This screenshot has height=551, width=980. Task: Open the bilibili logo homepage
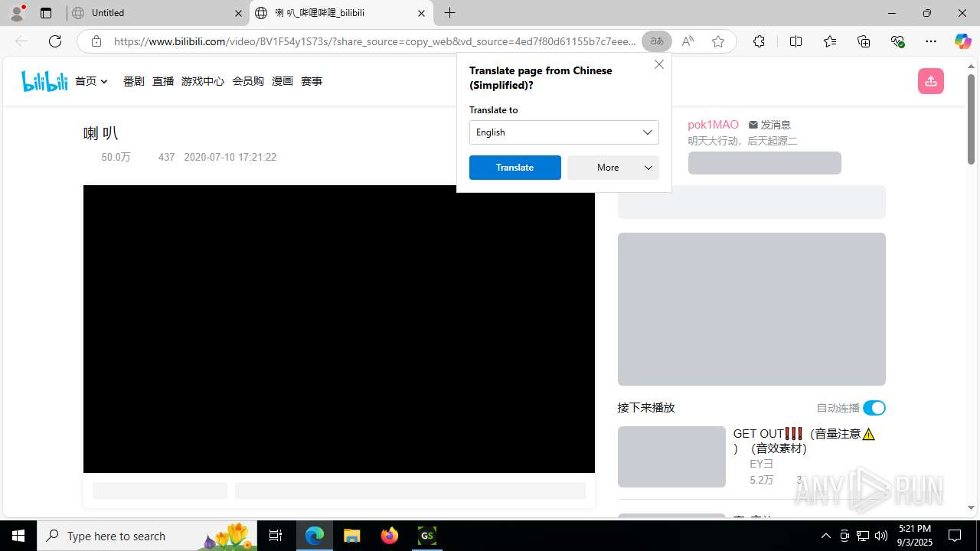(x=44, y=81)
